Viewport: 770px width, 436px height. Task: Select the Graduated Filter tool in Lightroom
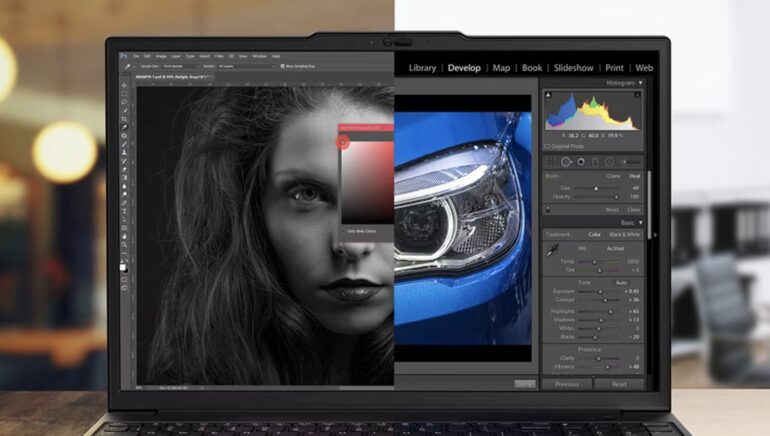(596, 162)
